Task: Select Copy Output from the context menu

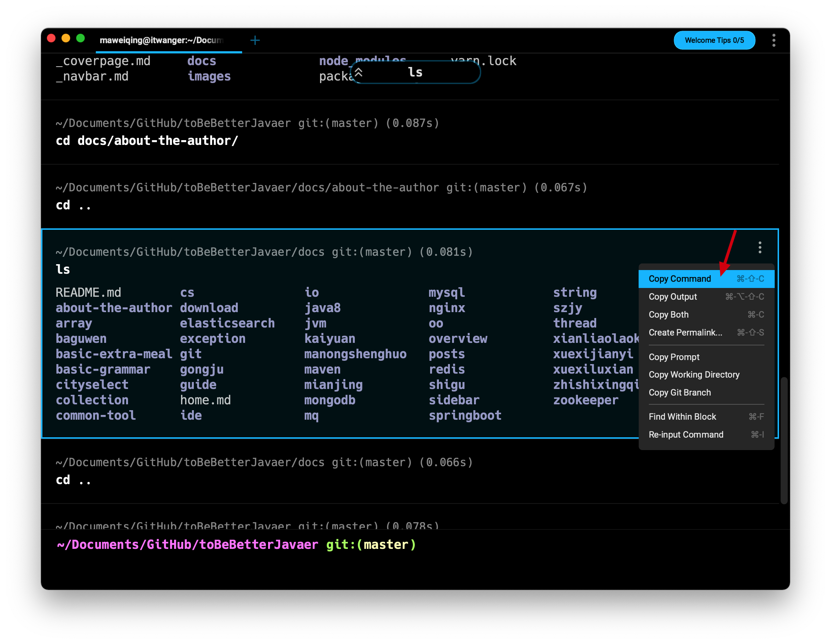Action: tap(673, 296)
